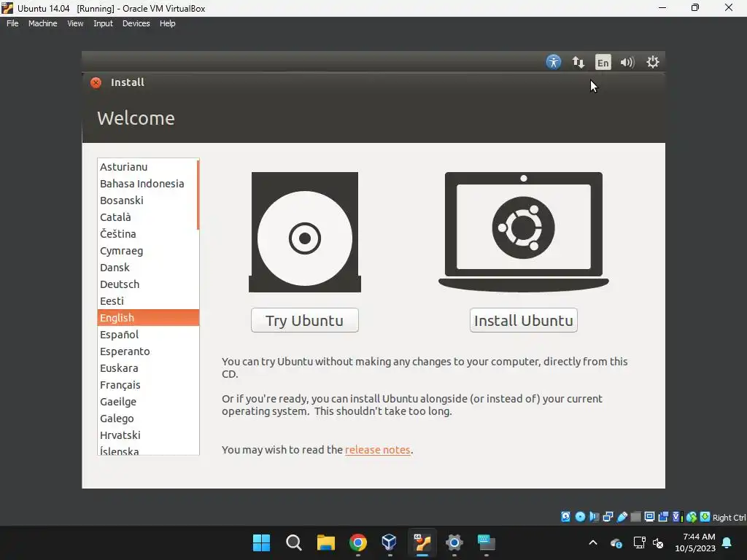The width and height of the screenshot is (747, 560).
Task: Open the Windows Start menu
Action: (261, 542)
